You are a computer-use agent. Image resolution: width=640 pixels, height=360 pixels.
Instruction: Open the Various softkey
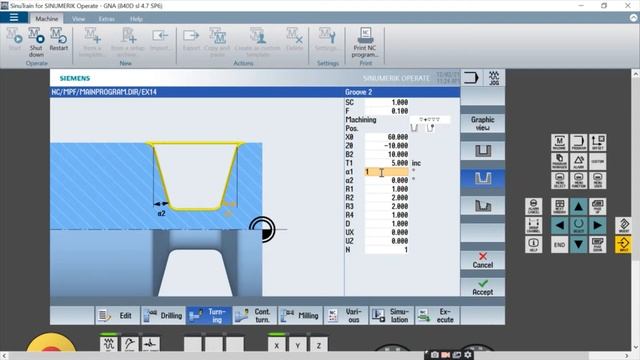click(346, 316)
